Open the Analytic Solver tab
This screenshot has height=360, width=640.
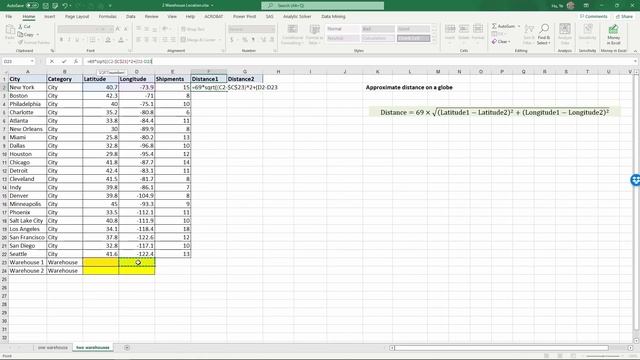[x=297, y=16]
